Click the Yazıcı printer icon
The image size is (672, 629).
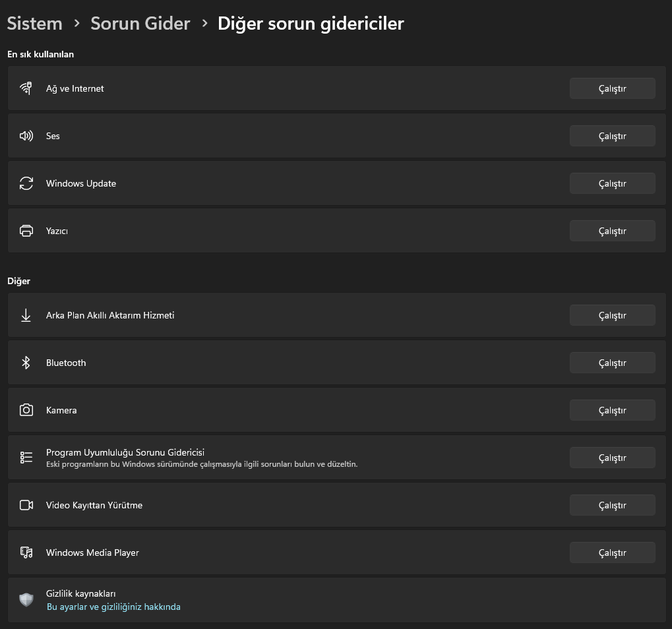(26, 230)
